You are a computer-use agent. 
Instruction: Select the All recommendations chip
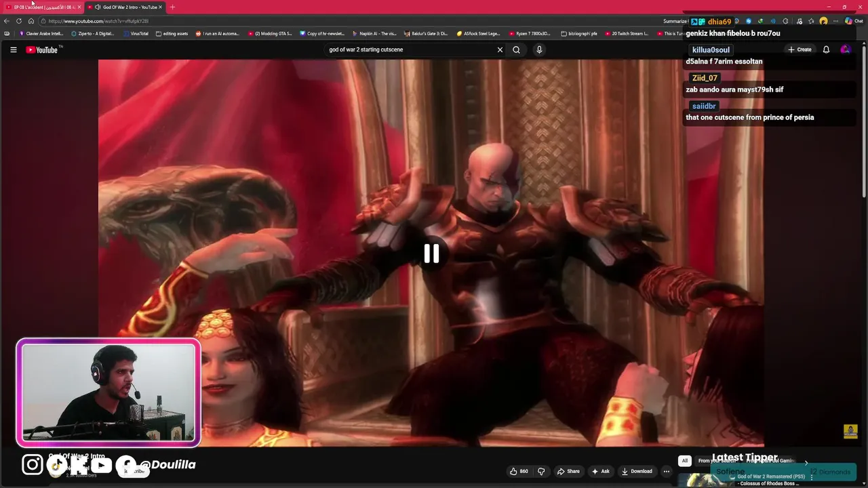684,461
